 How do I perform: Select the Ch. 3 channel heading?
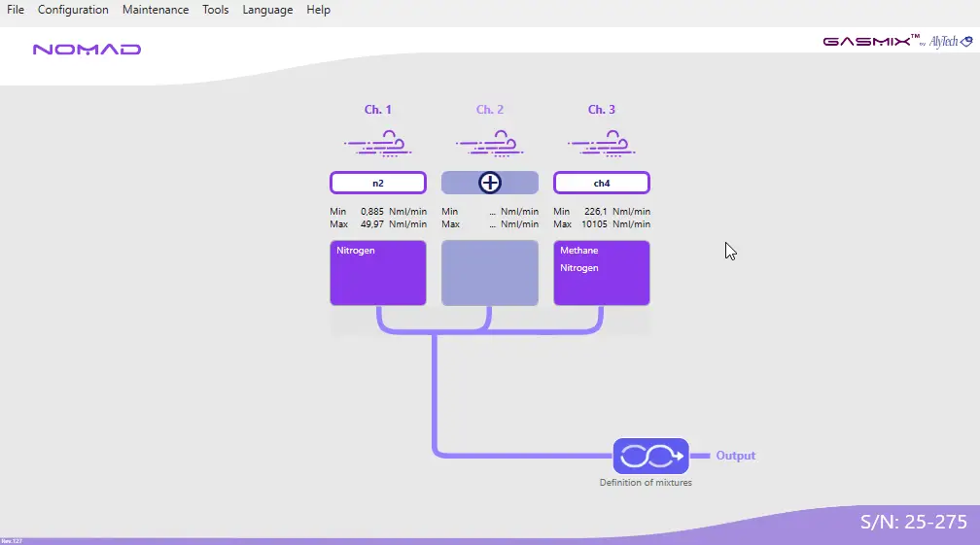click(x=602, y=110)
